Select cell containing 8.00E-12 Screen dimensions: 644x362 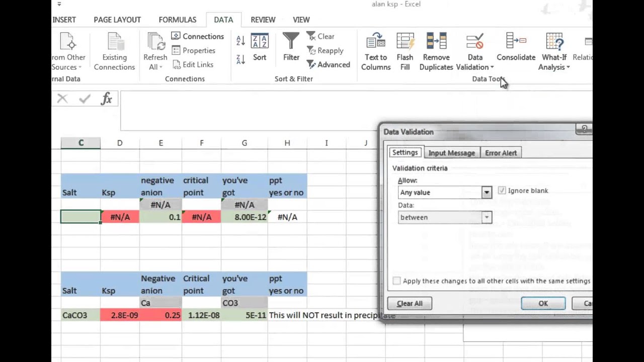coord(244,217)
